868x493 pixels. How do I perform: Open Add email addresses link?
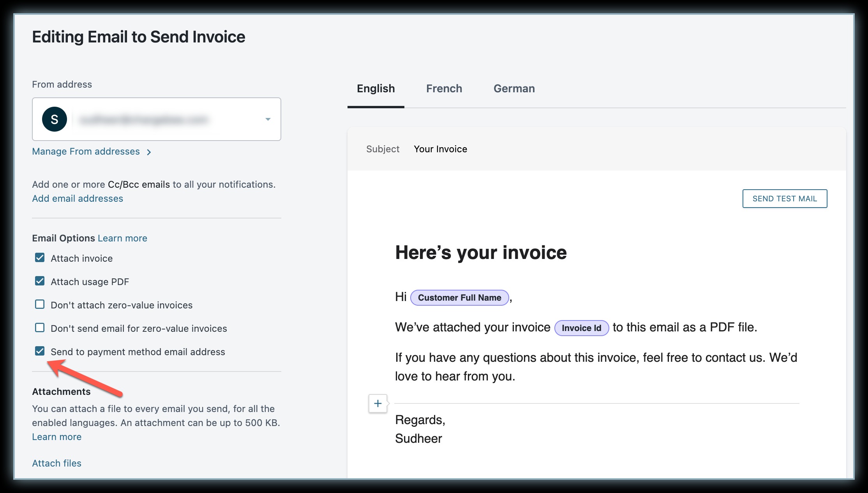(x=78, y=199)
